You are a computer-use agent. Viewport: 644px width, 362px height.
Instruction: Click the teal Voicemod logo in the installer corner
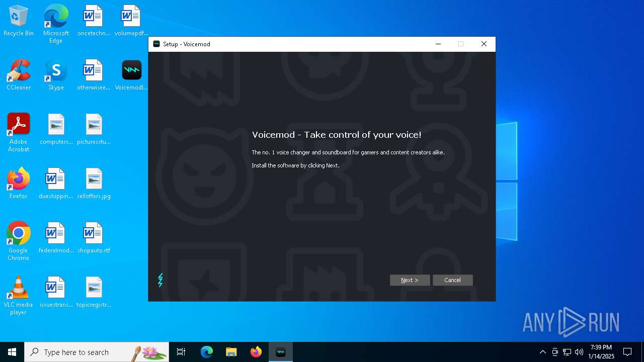click(160, 280)
